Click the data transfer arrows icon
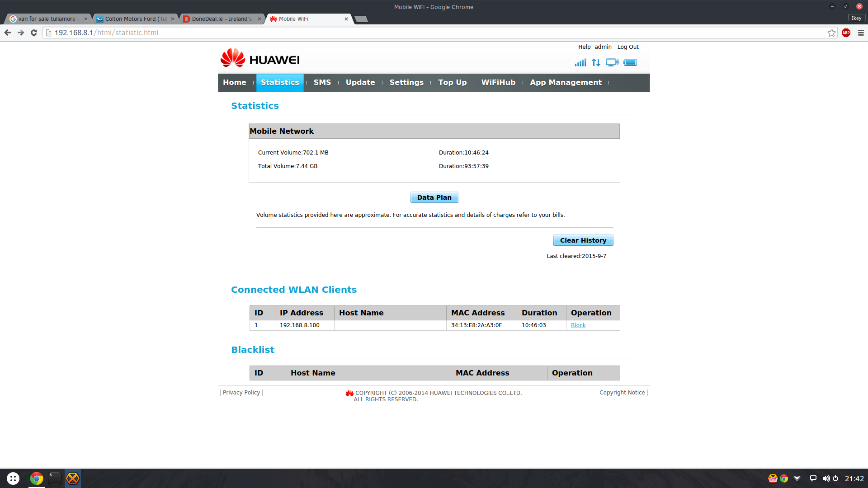 coord(596,62)
